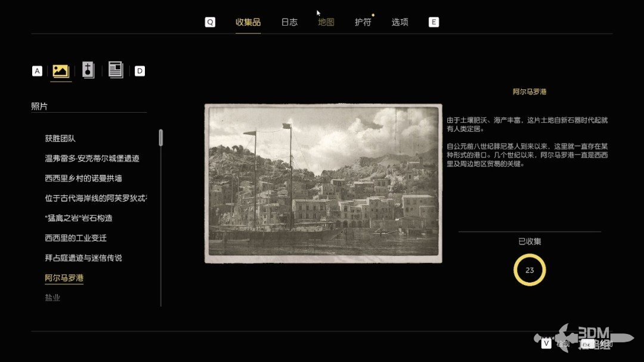This screenshot has height=362, width=644.
Task: Go to the 护符 tab
Action: (363, 22)
